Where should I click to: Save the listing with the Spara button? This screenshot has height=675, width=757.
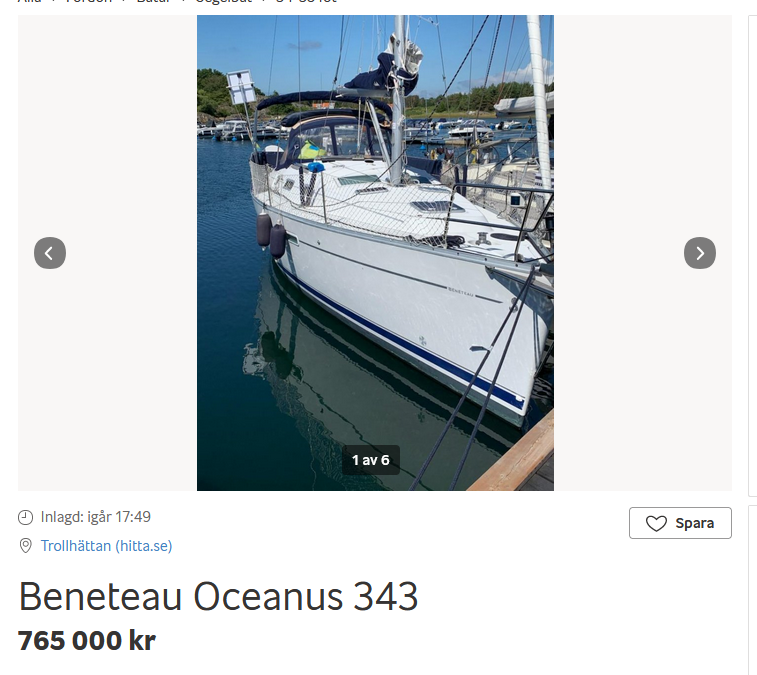680,523
